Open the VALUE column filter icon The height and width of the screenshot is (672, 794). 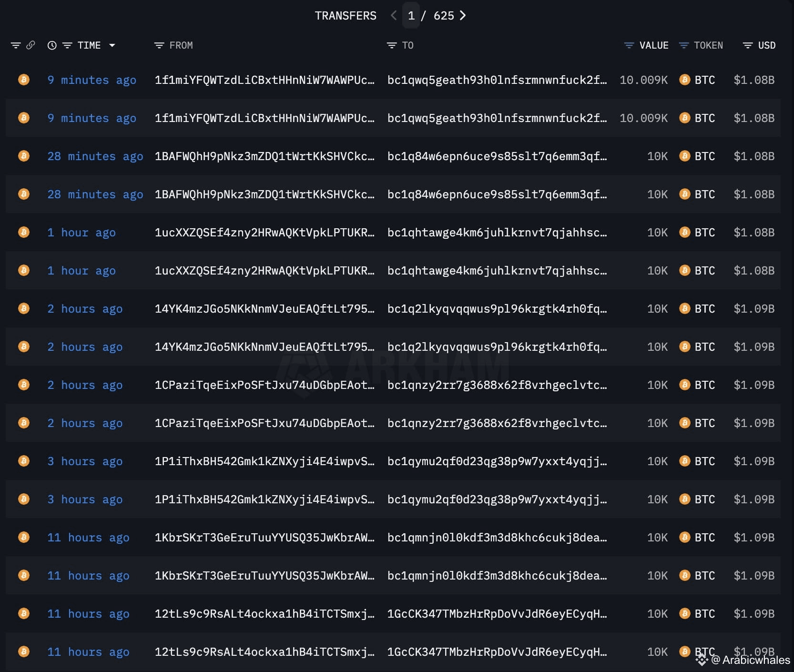[x=629, y=45]
